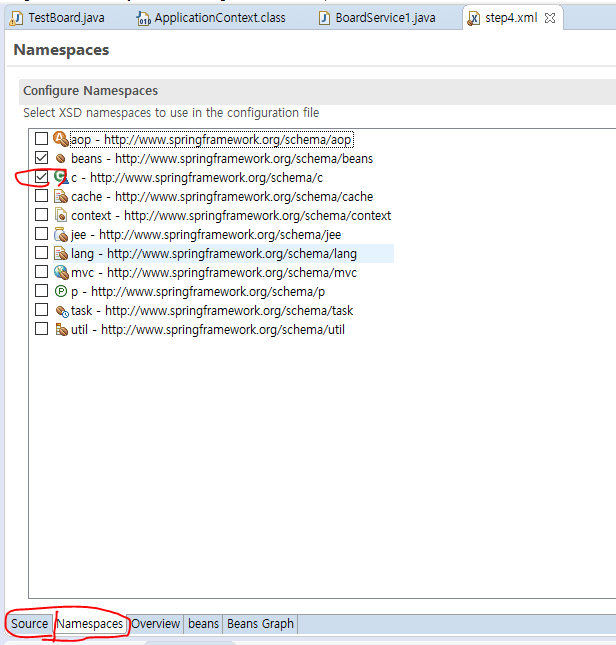Screen dimensions: 616x645
Task: Select util schema URL row text
Action: [208, 329]
